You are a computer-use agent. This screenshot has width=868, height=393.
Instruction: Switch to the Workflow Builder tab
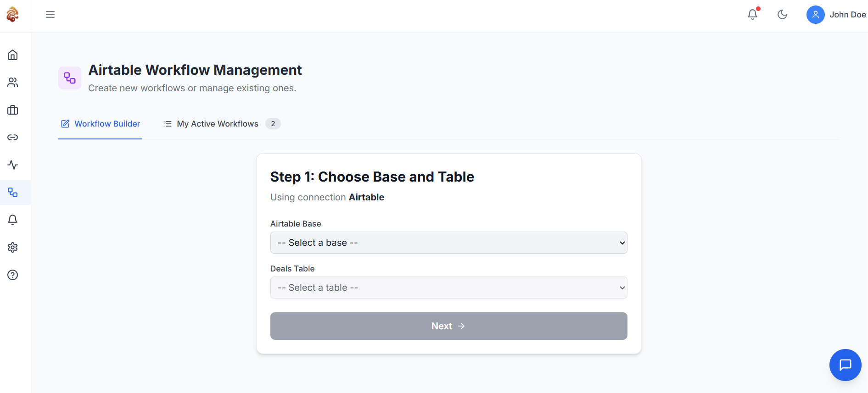pos(101,124)
